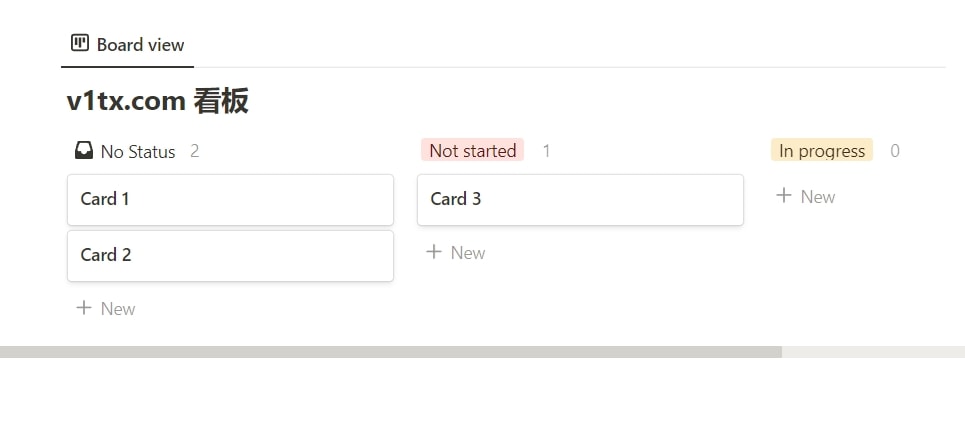This screenshot has height=438, width=965.
Task: Add New card in No Status column
Action: [105, 308]
